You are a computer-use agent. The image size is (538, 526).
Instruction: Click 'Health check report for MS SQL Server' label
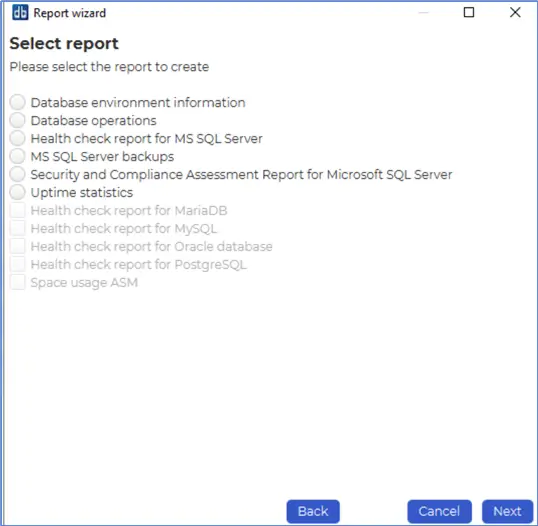tap(147, 139)
